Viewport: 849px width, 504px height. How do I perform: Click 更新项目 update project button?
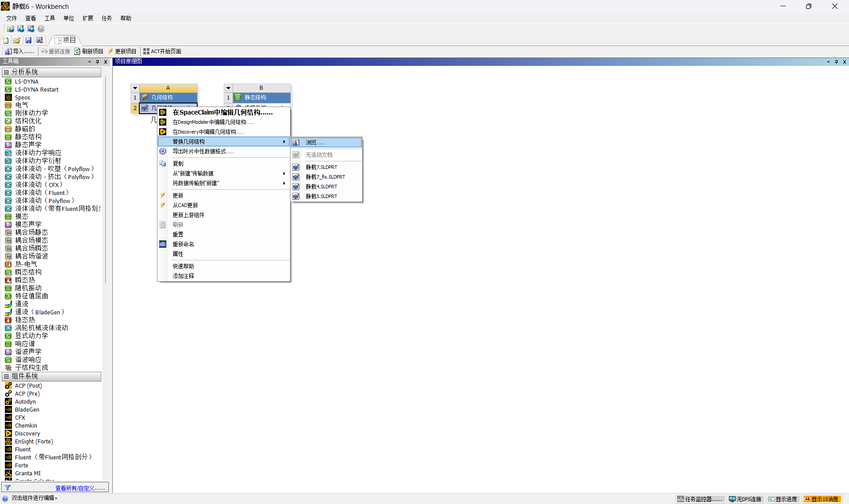click(x=122, y=51)
